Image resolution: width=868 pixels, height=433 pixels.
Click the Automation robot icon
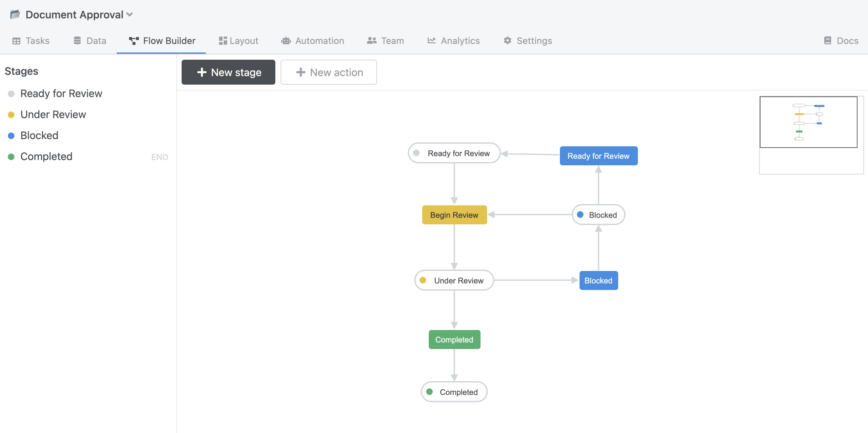[x=286, y=40]
